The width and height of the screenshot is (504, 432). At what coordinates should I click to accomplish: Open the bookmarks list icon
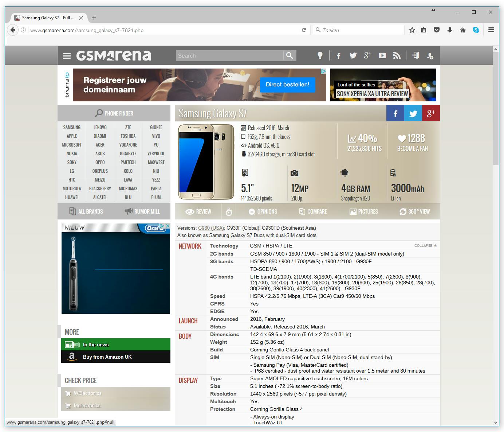424,30
